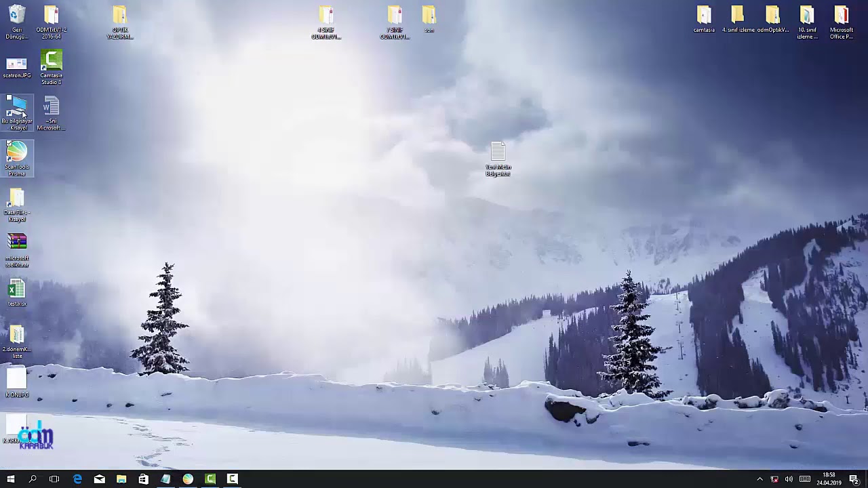Switch to white Camtasia Recorder taskbar icon
Viewport: 868px width, 488px height.
click(232, 479)
